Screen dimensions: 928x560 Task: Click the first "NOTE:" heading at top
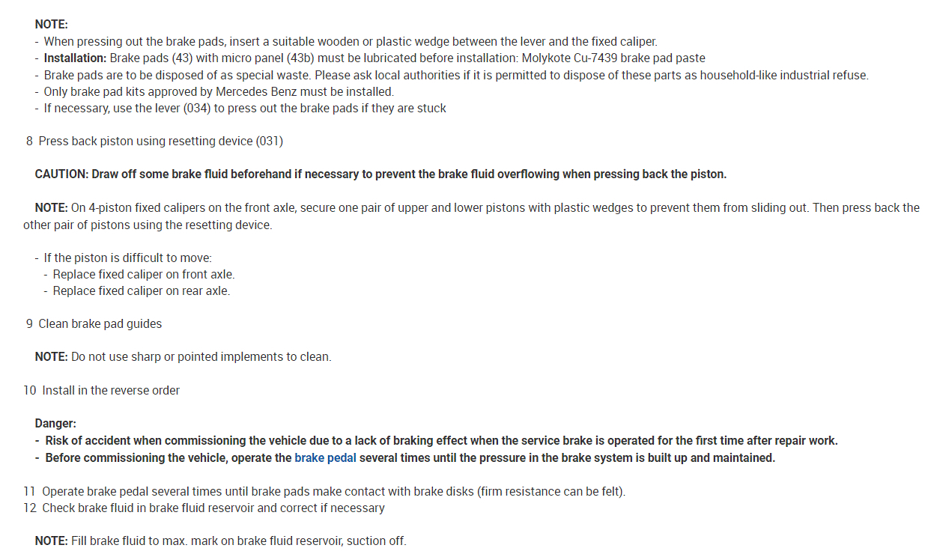click(51, 25)
